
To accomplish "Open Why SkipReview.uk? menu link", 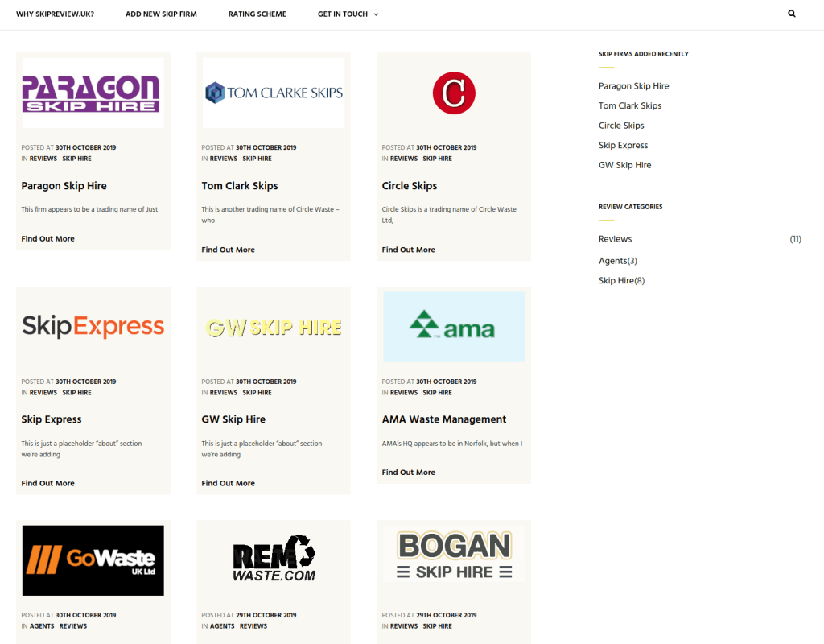I will [55, 14].
